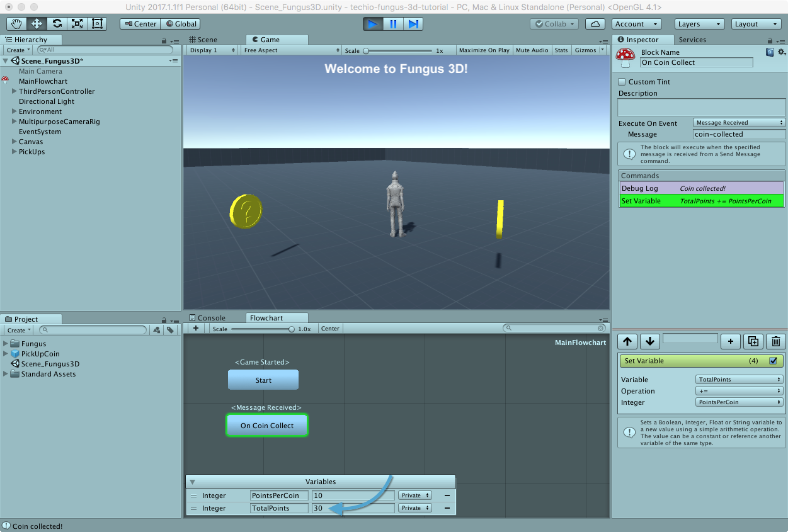Lock the Project panel
The width and height of the screenshot is (788, 532).
pyautogui.click(x=164, y=320)
